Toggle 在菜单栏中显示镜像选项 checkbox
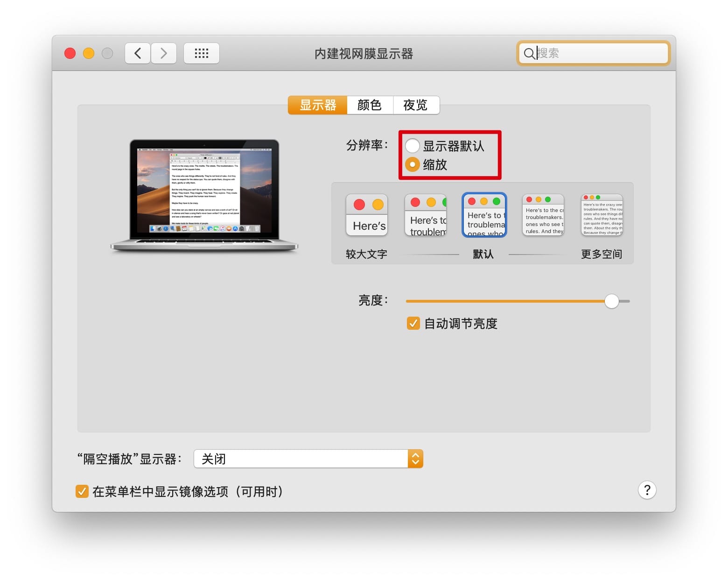 (x=82, y=491)
